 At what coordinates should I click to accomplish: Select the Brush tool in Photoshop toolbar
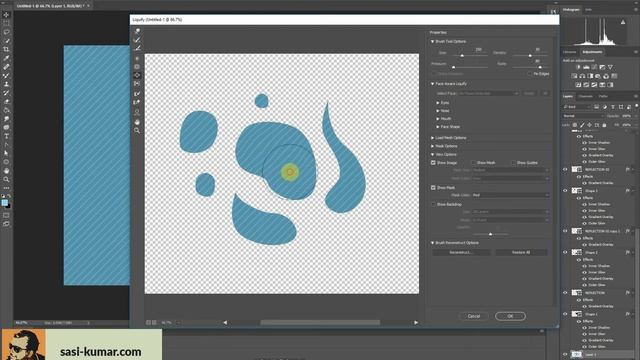(6, 76)
